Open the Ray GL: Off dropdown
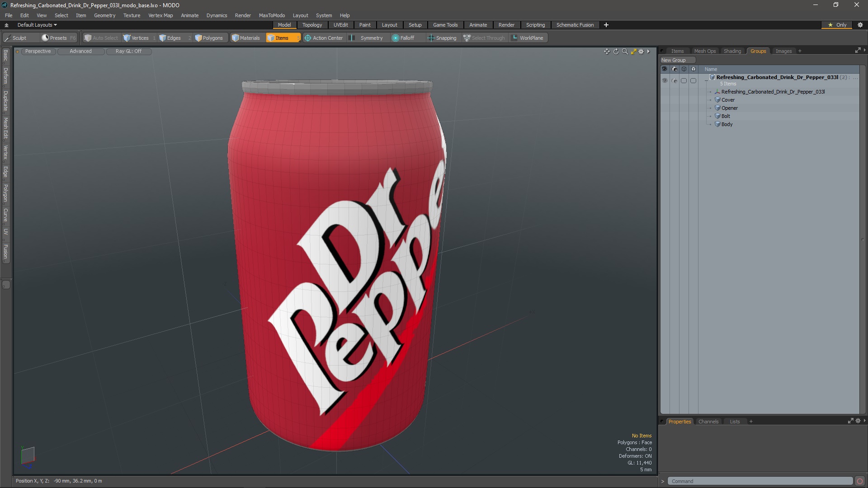 (128, 52)
